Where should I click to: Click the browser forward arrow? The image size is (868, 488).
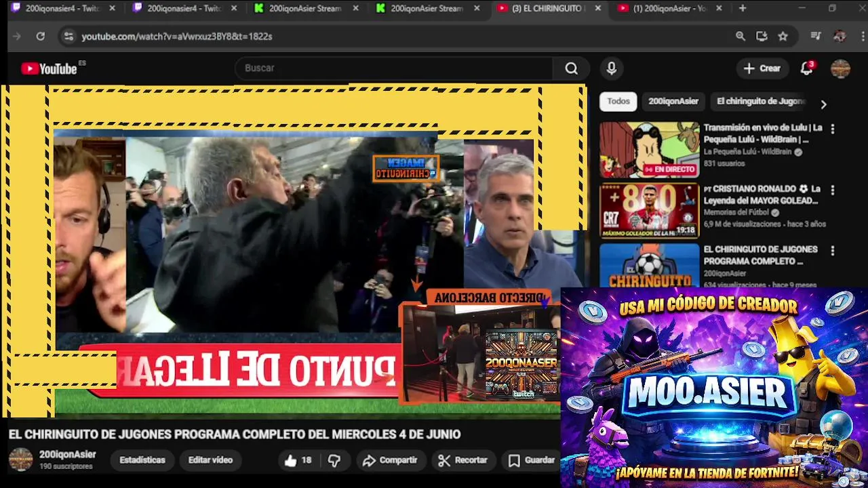(x=17, y=37)
